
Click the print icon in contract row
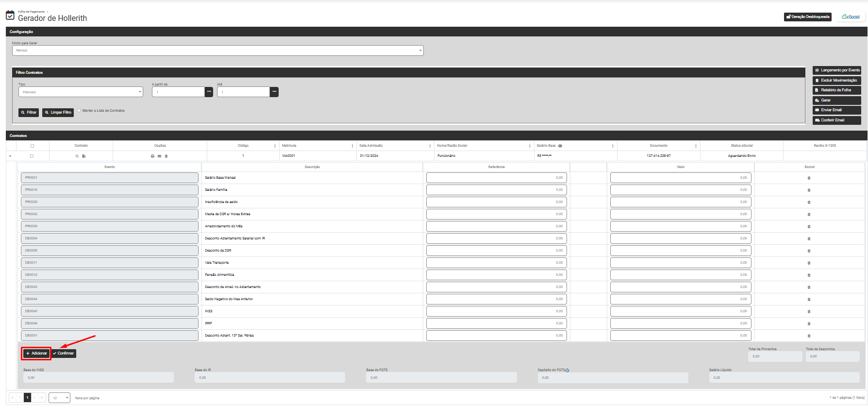pos(152,156)
